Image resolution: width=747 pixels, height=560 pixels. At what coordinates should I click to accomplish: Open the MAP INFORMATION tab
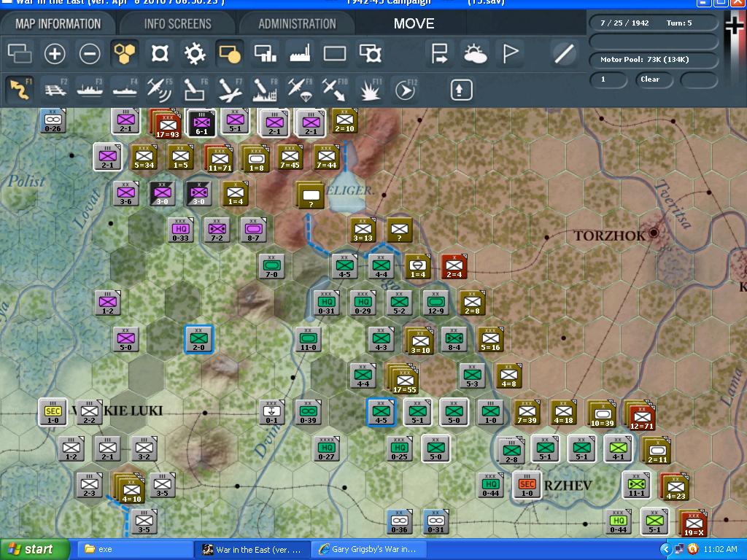[58, 24]
